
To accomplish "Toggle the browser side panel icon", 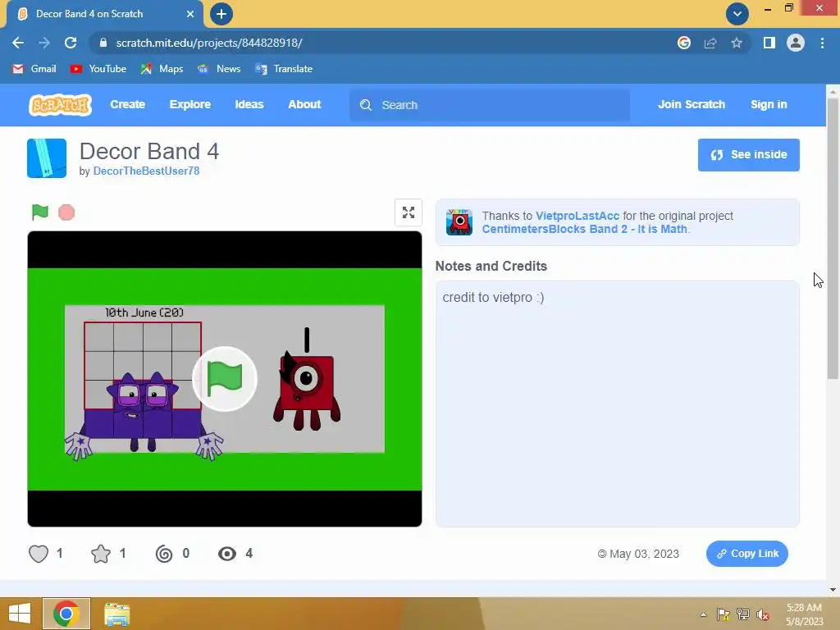I will tap(769, 43).
